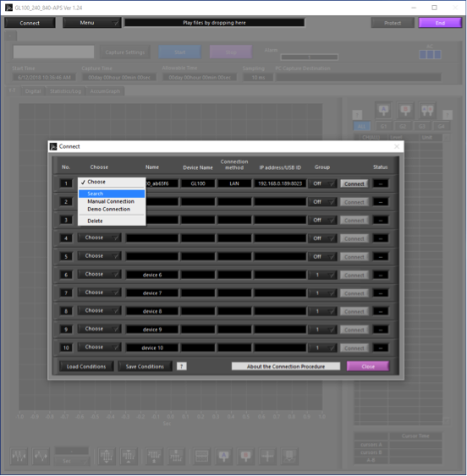Click the vertical waveform expand icon

tap(107, 456)
